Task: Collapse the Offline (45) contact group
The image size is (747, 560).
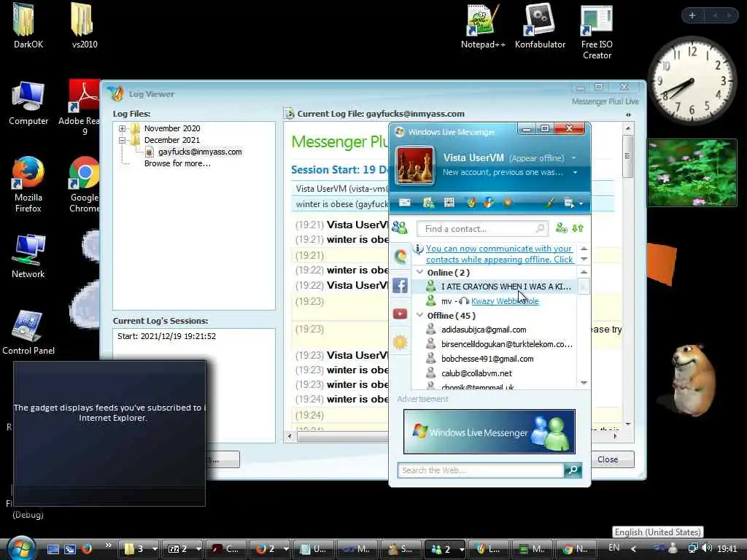Action: 419,315
